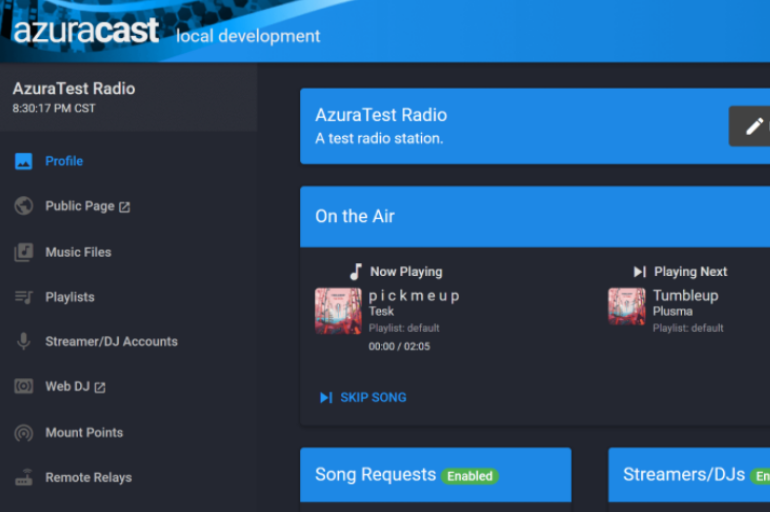Click the skip-next icon by Playing Next
Screen dimensions: 770x512
coord(639,271)
